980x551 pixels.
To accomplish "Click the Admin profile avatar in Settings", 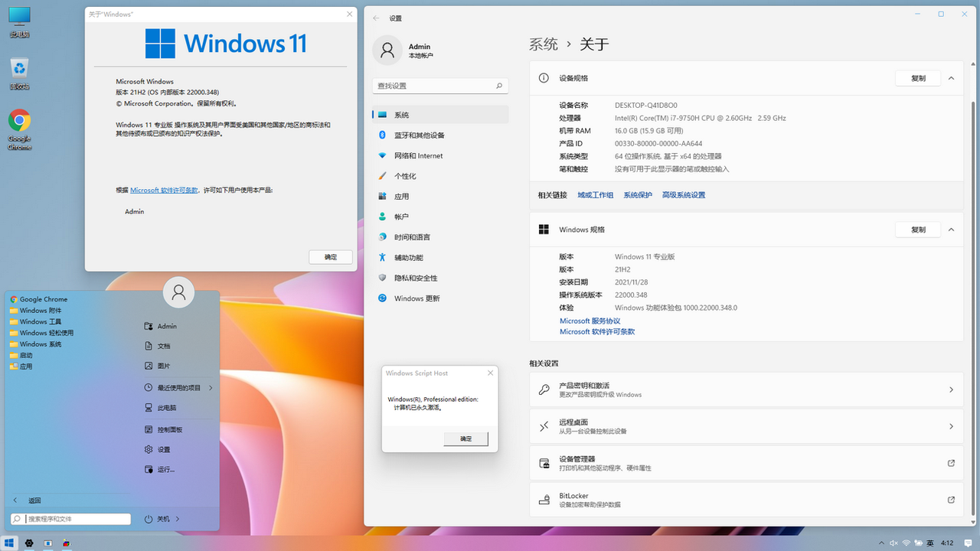I will pyautogui.click(x=387, y=51).
